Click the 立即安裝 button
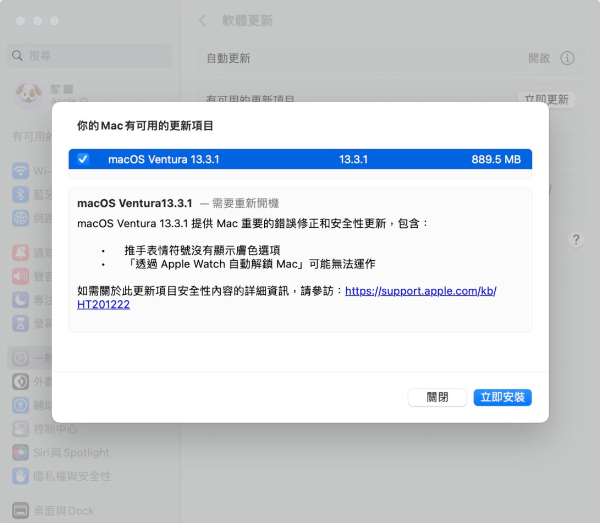The width and height of the screenshot is (600, 523). tap(502, 397)
